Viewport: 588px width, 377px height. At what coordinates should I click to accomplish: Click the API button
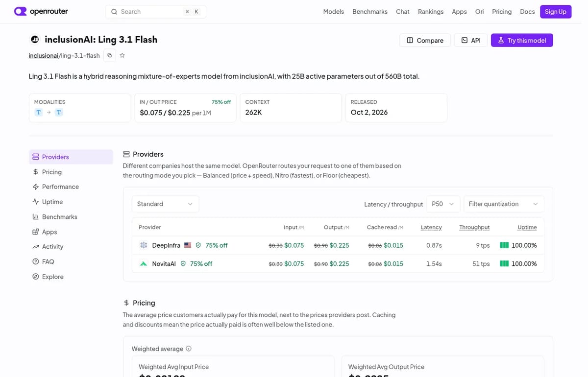471,40
